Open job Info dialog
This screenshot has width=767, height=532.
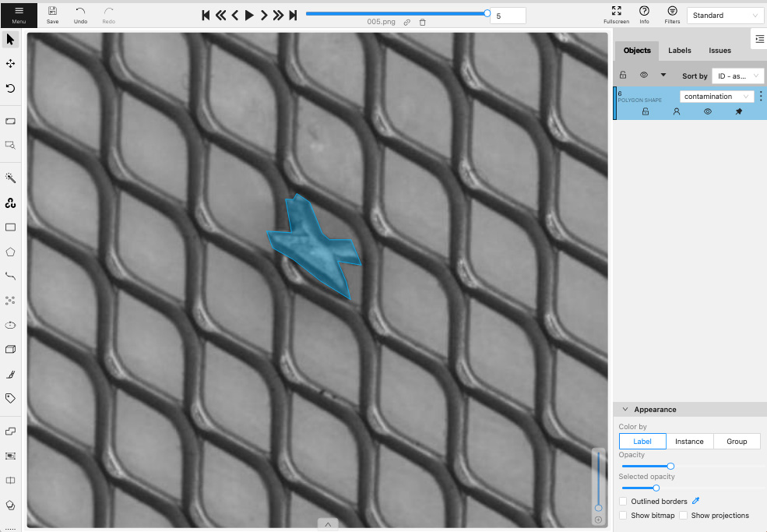[644, 15]
